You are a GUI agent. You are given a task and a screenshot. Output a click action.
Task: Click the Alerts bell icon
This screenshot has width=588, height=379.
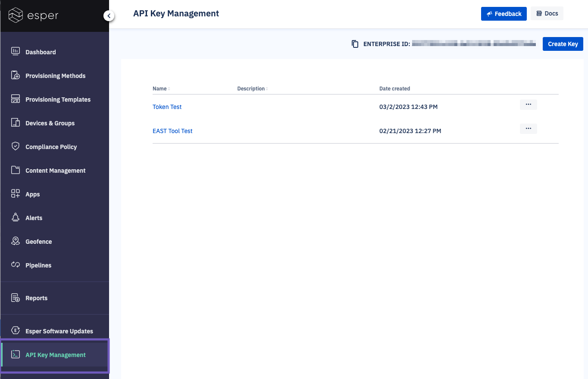click(16, 217)
